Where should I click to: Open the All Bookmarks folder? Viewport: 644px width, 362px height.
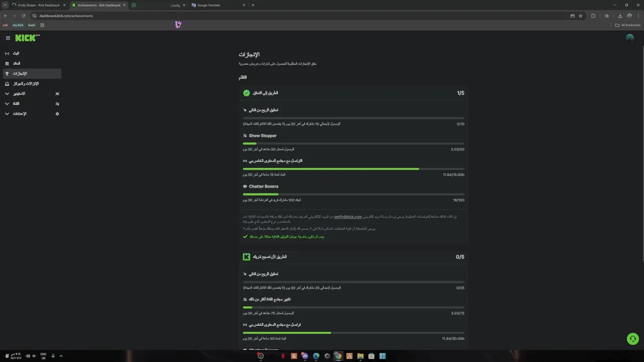[x=628, y=25]
